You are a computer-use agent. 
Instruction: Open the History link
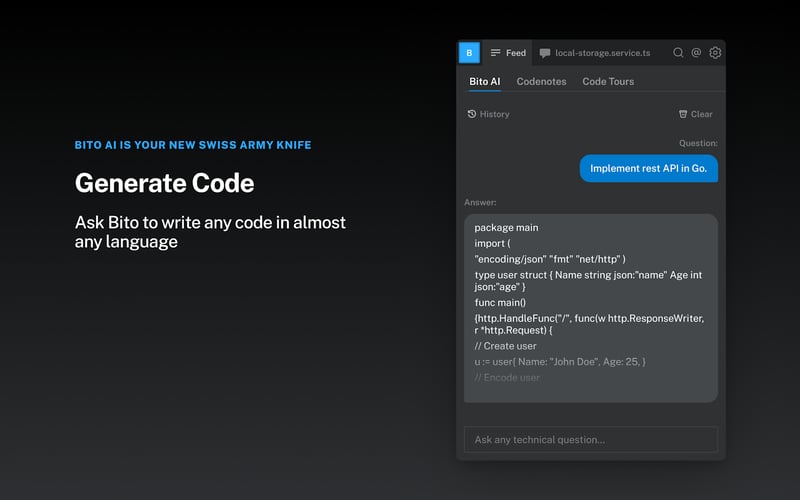(x=488, y=114)
